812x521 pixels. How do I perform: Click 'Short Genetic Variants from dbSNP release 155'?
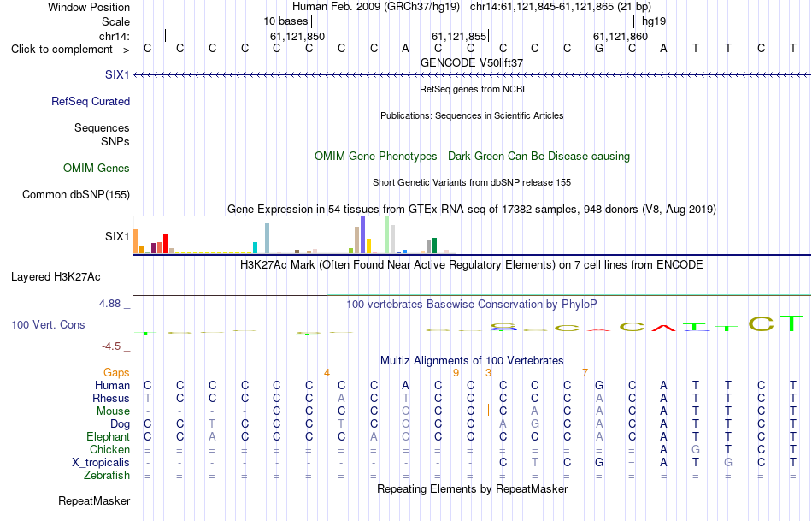point(472,182)
